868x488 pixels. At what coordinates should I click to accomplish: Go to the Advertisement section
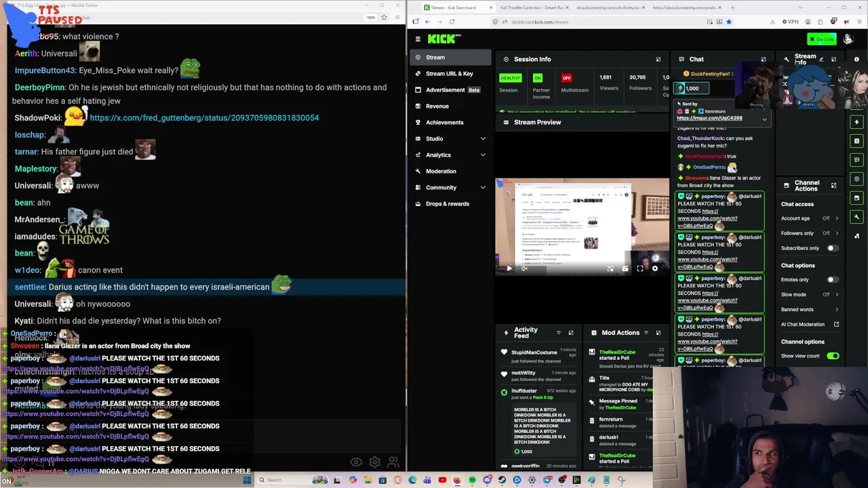450,90
